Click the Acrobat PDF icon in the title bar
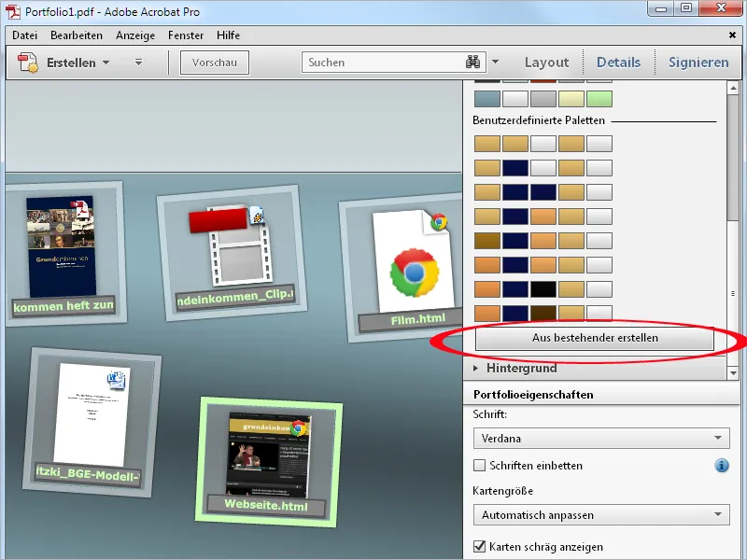747x560 pixels. click(x=13, y=11)
